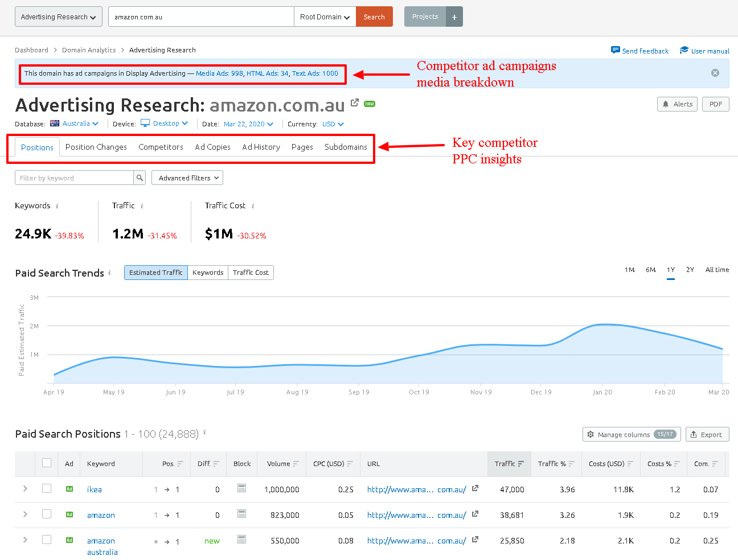Image resolution: width=738 pixels, height=560 pixels.
Task: Dismiss the display advertising notice
Action: (x=715, y=73)
